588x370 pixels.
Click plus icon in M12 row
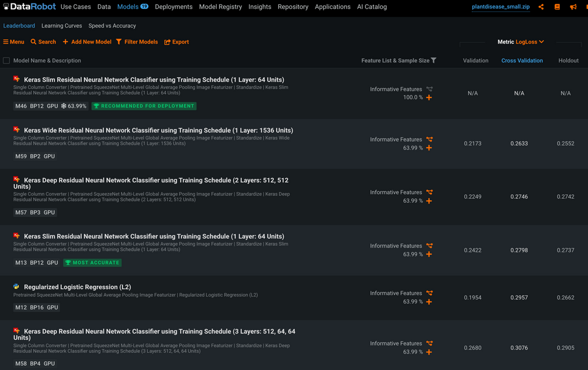429,302
